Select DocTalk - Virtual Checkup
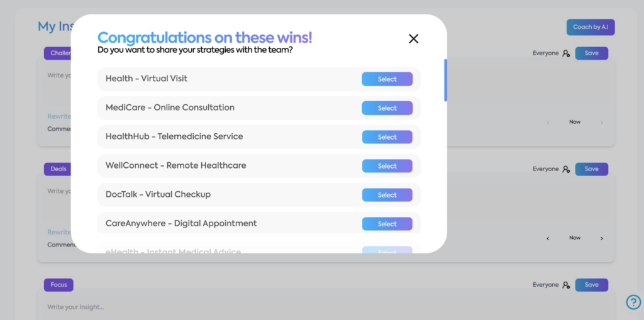 pyautogui.click(x=387, y=195)
